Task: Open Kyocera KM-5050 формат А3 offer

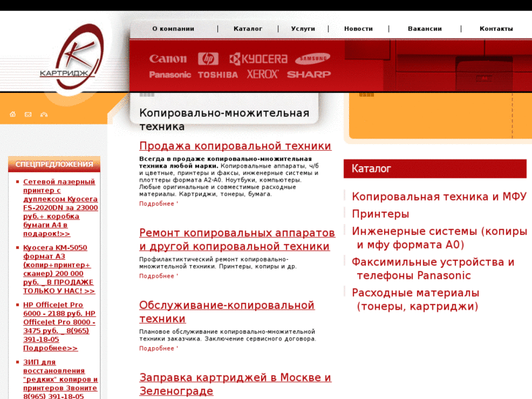Action: pyautogui.click(x=59, y=269)
